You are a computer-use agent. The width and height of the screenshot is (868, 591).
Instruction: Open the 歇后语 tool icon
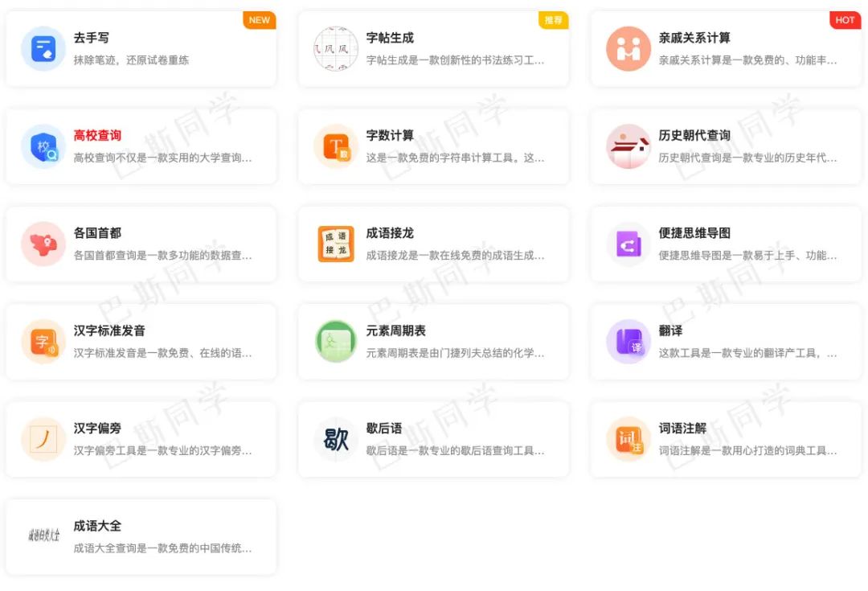[335, 440]
